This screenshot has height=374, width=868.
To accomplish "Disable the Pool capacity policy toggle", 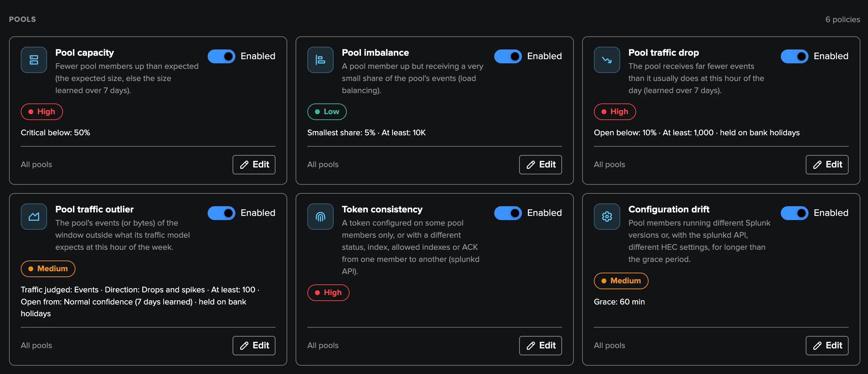I will 221,56.
